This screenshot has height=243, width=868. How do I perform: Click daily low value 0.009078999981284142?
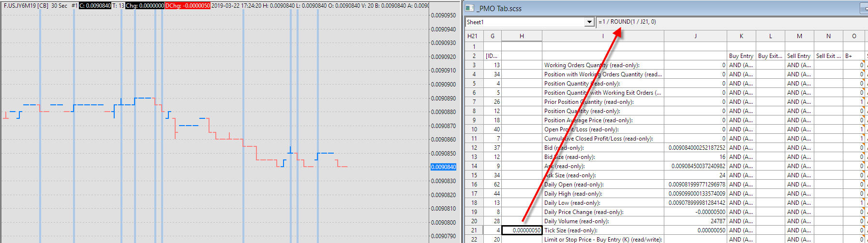695,203
